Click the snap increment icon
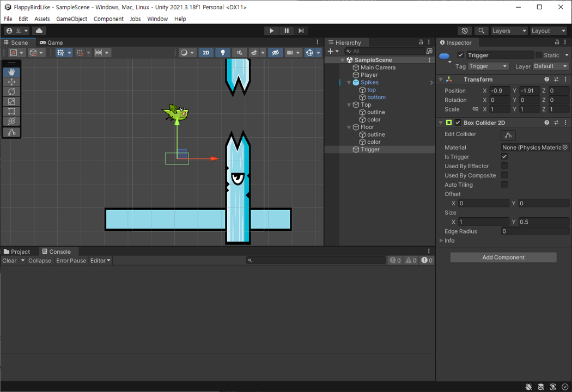 (x=99, y=52)
